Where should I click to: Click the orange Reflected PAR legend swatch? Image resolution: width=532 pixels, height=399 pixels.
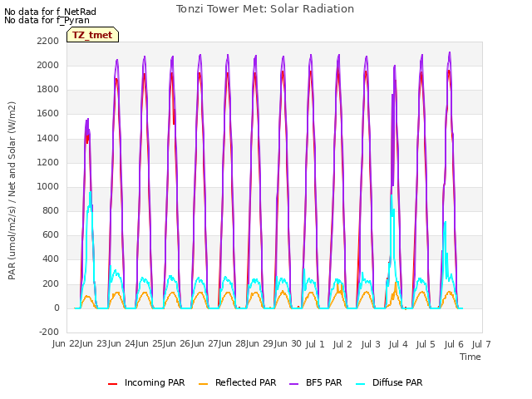point(203,384)
